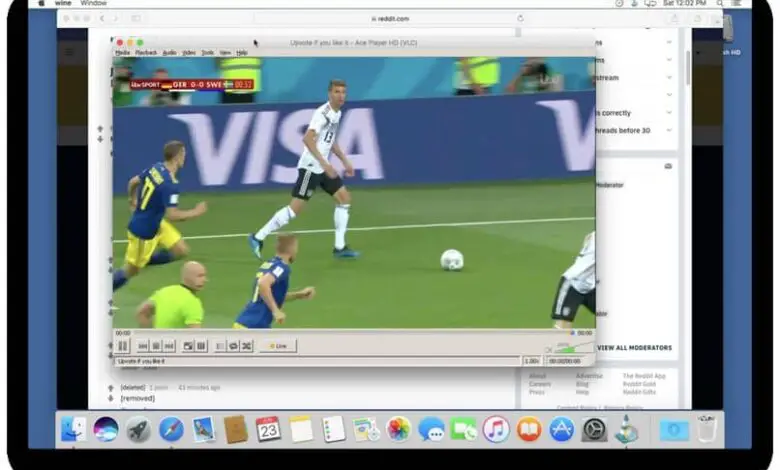Toggle the playlist view button
Image resolution: width=780 pixels, height=470 pixels.
(220, 346)
